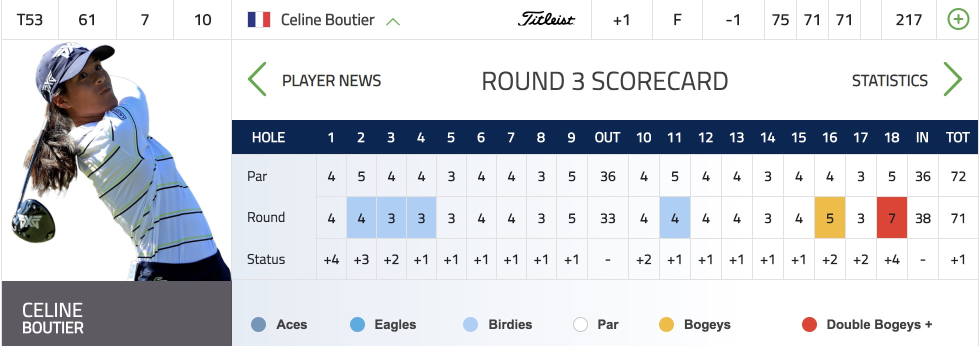
Task: Click the Celine Boutier player name
Action: coord(327,20)
